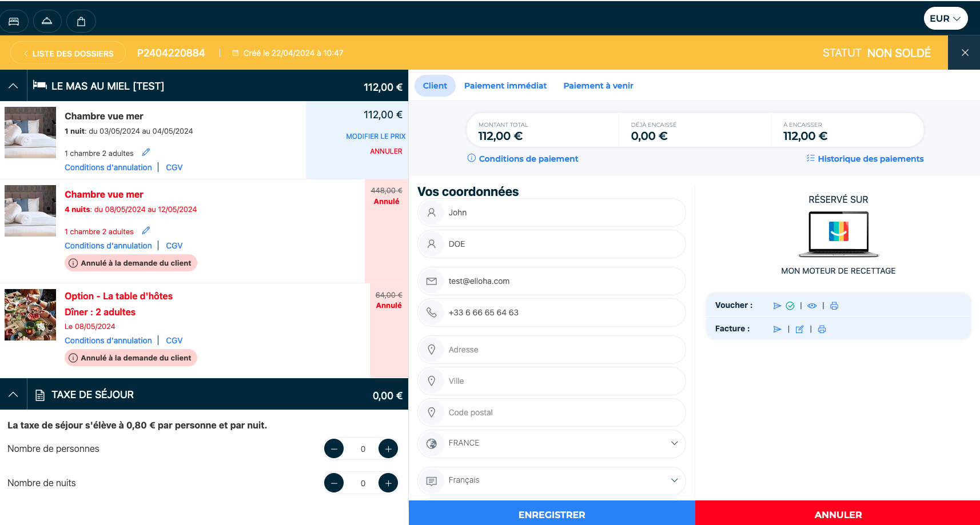Edit the Facture with the pencil icon
The height and width of the screenshot is (525, 980).
[799, 329]
